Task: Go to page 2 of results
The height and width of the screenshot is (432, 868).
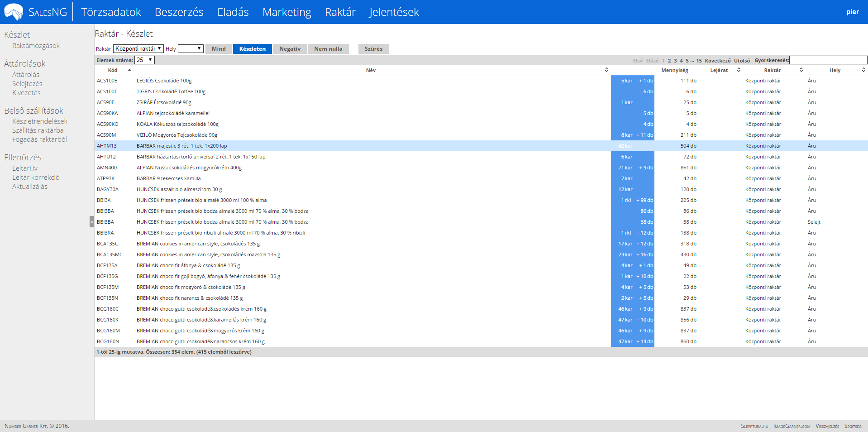Action: [669, 61]
